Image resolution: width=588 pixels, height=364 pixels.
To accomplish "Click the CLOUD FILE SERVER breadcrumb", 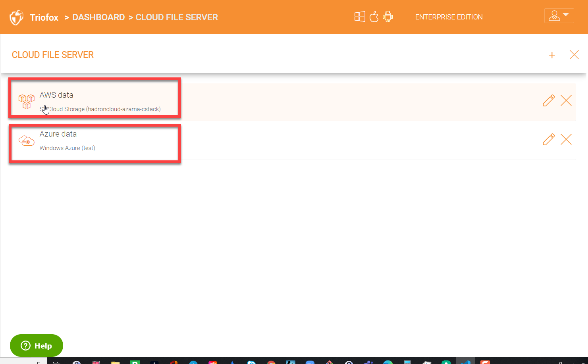I will pyautogui.click(x=177, y=17).
